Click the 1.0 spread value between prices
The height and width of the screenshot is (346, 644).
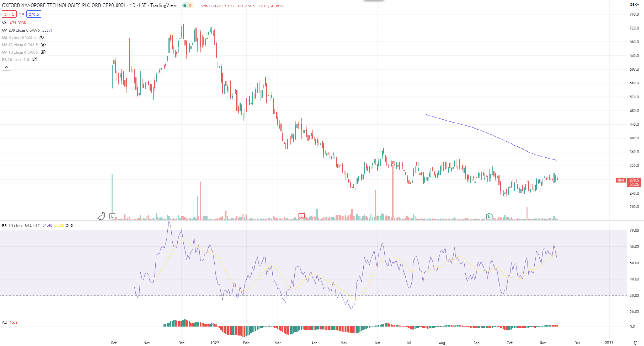[x=21, y=14]
